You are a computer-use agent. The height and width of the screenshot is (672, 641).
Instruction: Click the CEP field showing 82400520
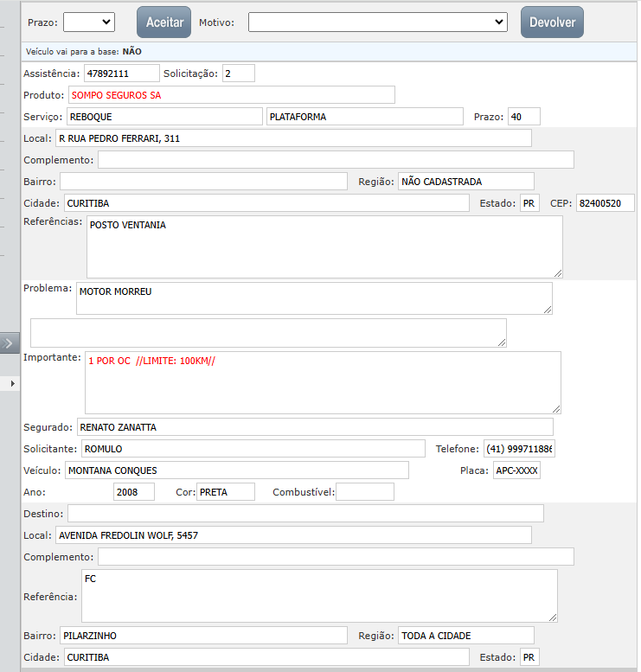click(x=605, y=203)
